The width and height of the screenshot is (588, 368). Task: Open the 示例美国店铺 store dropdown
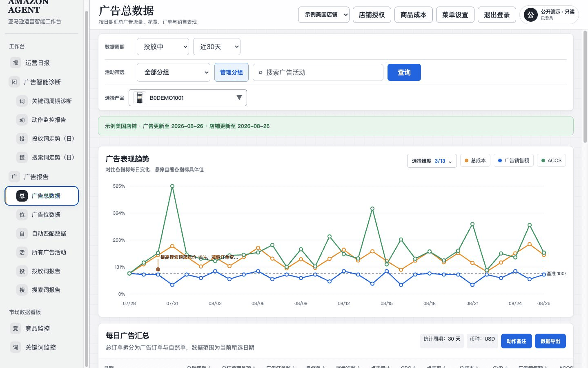324,15
